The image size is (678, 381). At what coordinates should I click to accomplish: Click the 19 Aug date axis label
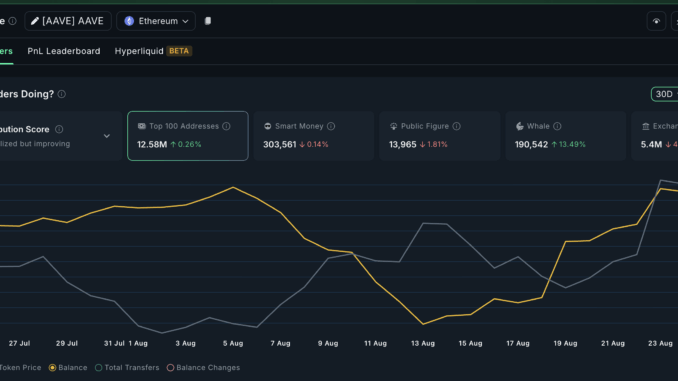(565, 343)
